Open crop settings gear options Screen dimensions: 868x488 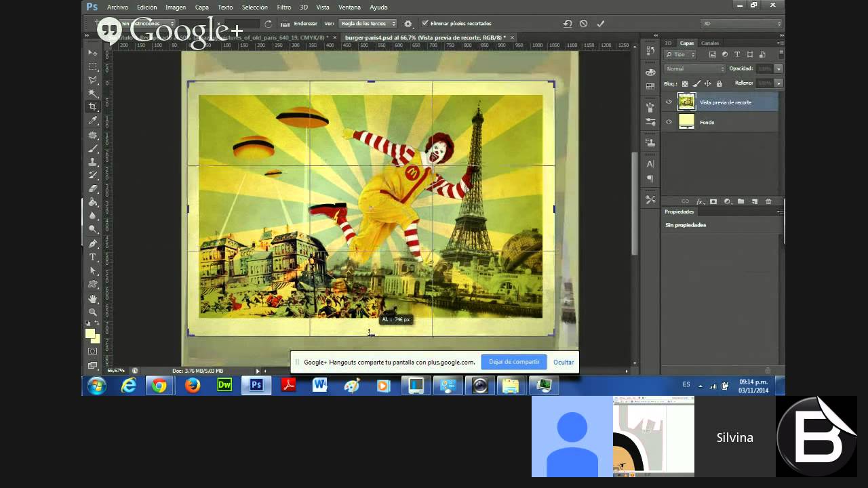(408, 23)
